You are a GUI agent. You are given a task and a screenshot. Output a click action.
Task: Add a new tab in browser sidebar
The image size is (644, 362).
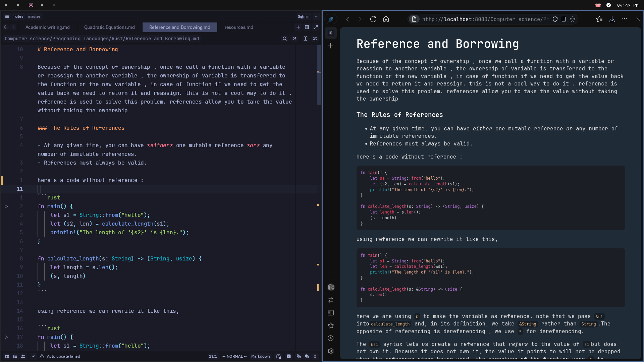pos(331,46)
